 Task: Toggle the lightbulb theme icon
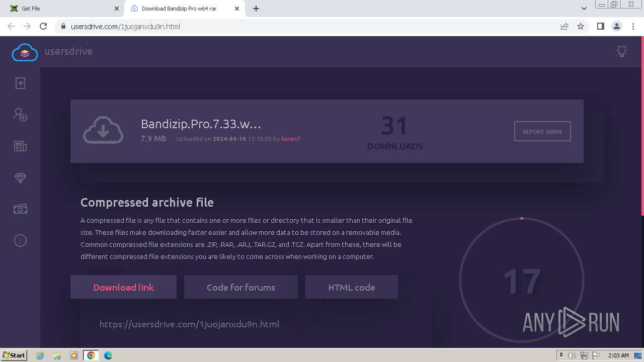(622, 51)
